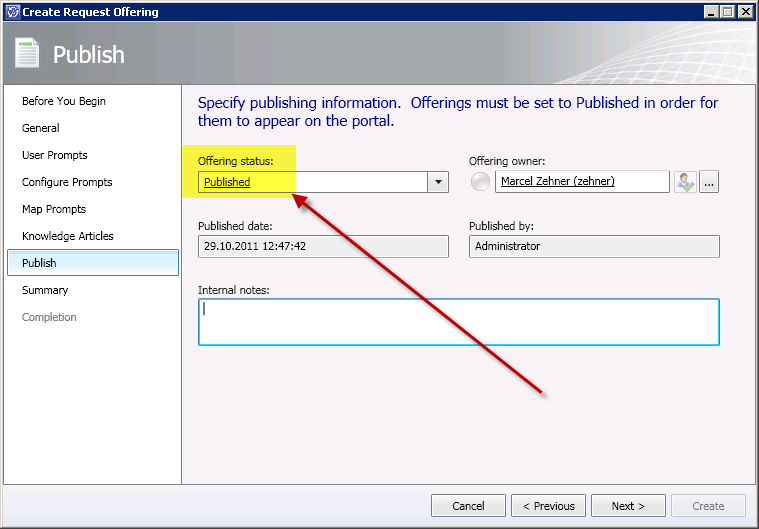Expand the Offering status dropdown arrow

(438, 182)
